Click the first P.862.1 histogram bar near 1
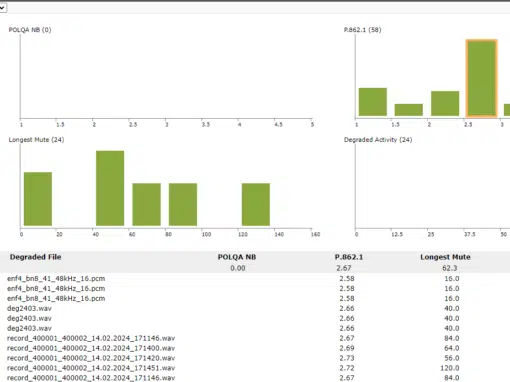Viewport: 510px width, 382px height. point(373,102)
